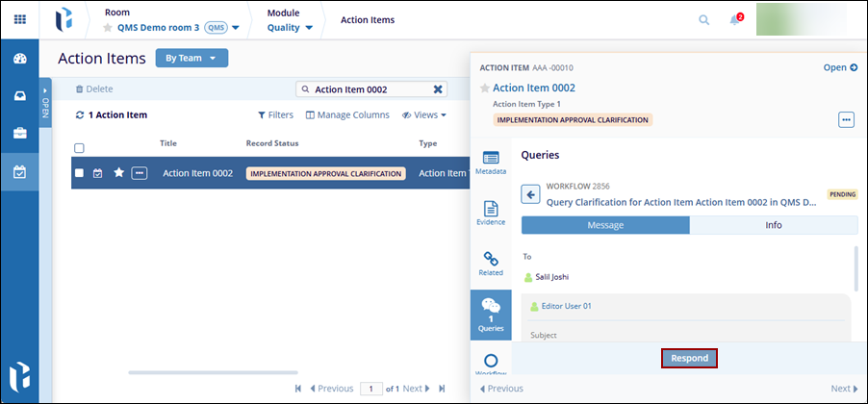Open the inbox tray icon in sidebar
Image resolution: width=868 pixels, height=404 pixels.
[x=19, y=95]
